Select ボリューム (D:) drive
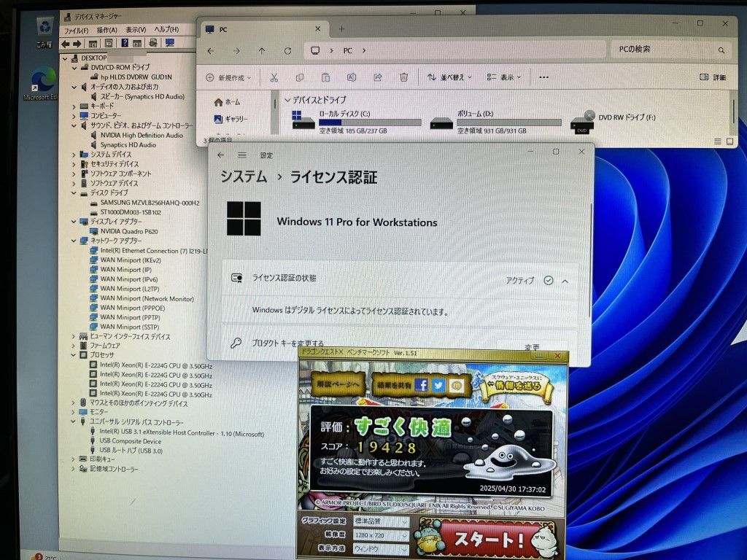 point(495,122)
